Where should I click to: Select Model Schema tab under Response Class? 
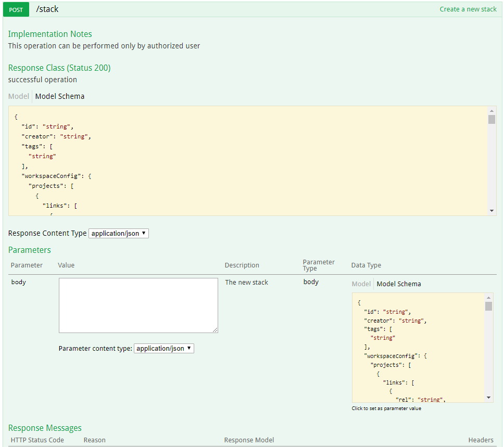[x=59, y=96]
